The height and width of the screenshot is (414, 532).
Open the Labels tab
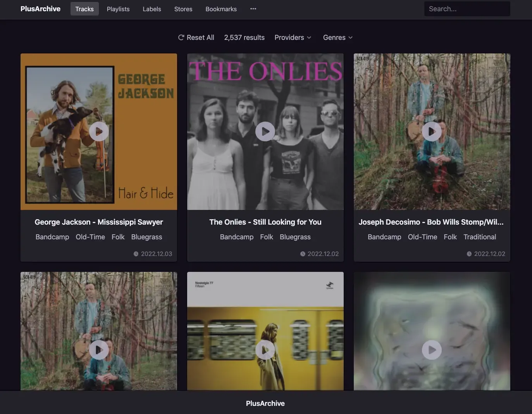click(x=152, y=9)
